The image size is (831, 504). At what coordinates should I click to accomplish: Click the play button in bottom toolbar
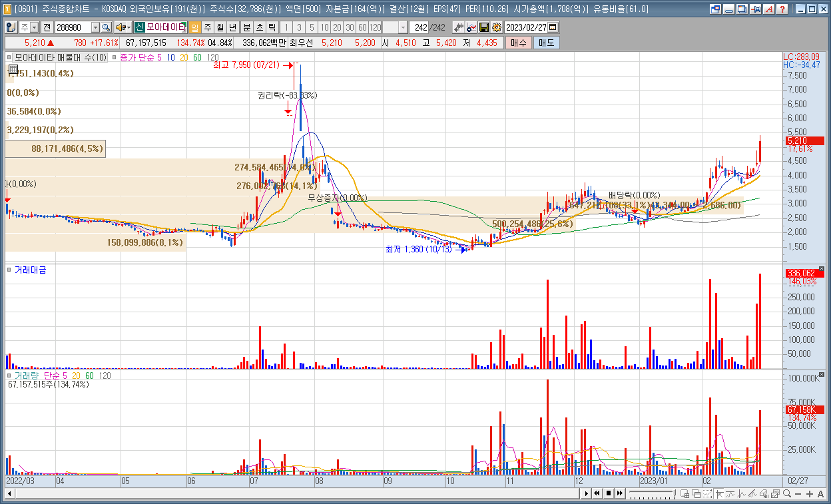tap(587, 493)
